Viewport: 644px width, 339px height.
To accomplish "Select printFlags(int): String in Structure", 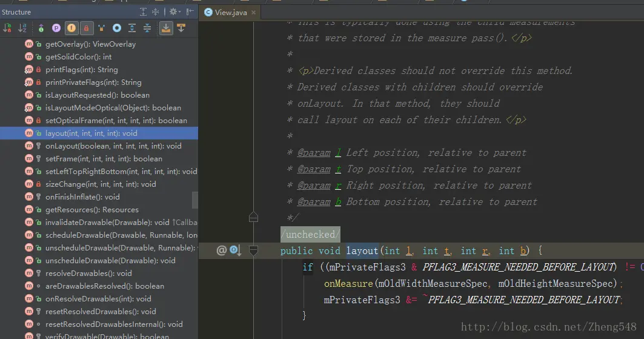I will click(x=82, y=70).
